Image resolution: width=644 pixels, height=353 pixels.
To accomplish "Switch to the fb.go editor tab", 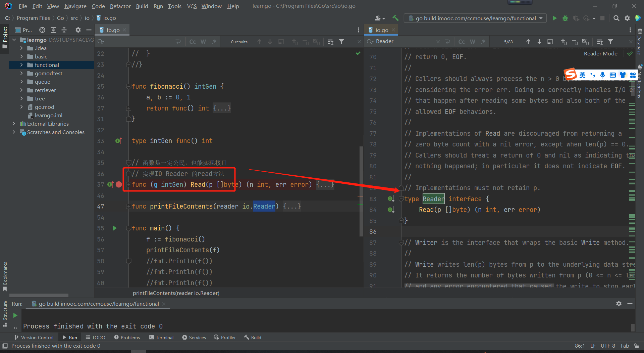I will coord(113,30).
